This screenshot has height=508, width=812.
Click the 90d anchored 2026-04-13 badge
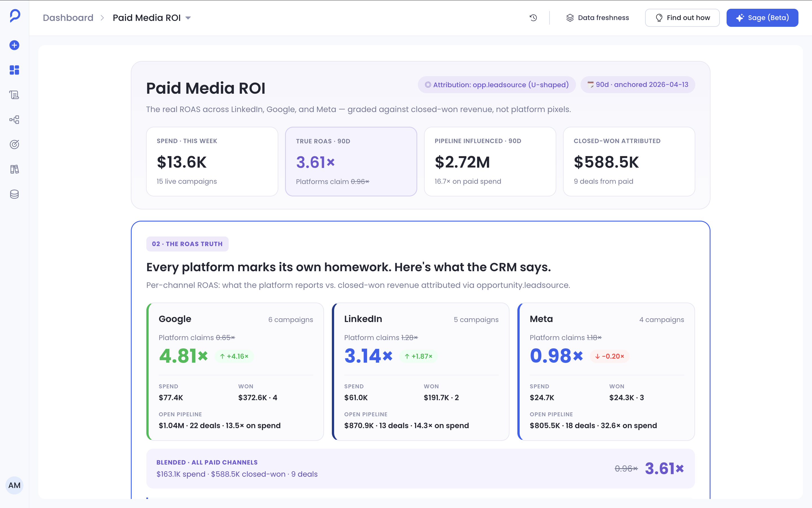[x=637, y=85]
